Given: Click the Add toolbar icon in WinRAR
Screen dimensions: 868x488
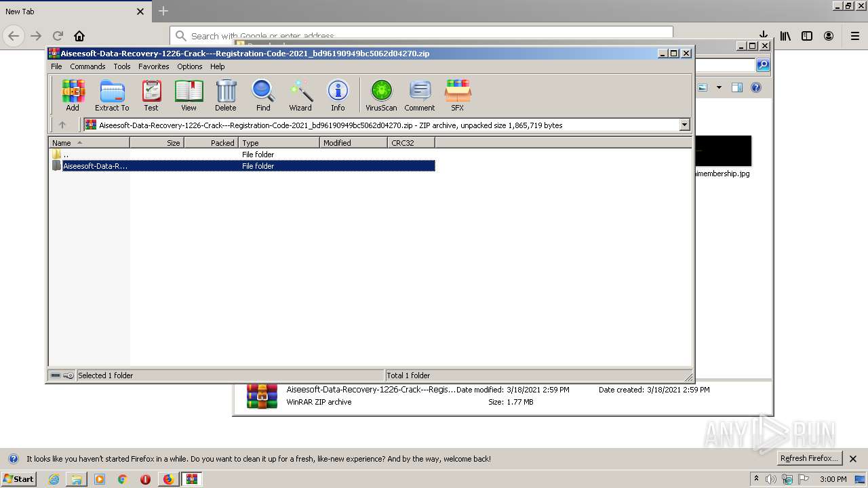Looking at the screenshot, I should pos(73,96).
